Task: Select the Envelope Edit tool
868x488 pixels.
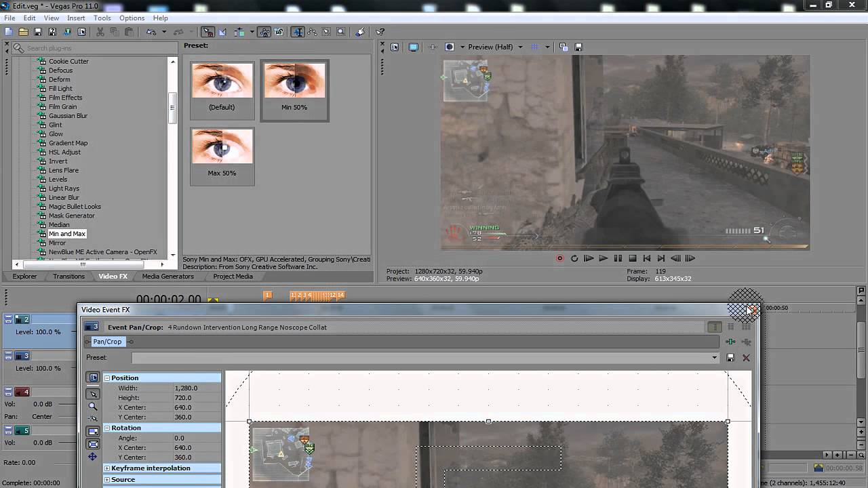Action: 312,32
